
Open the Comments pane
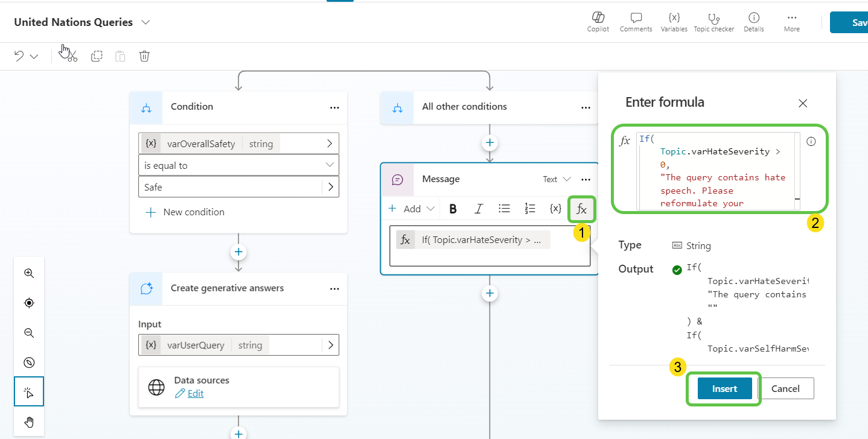coord(636,18)
